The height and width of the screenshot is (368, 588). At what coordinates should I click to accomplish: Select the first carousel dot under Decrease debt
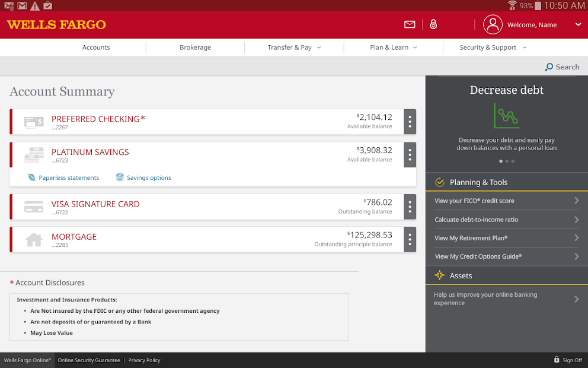point(501,161)
